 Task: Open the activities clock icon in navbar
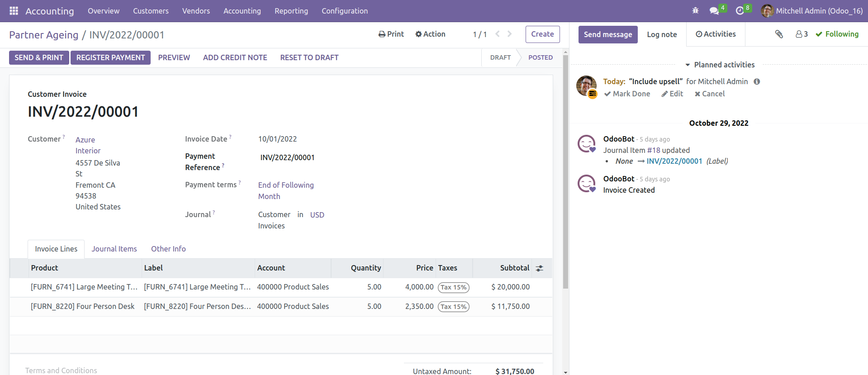pyautogui.click(x=740, y=11)
